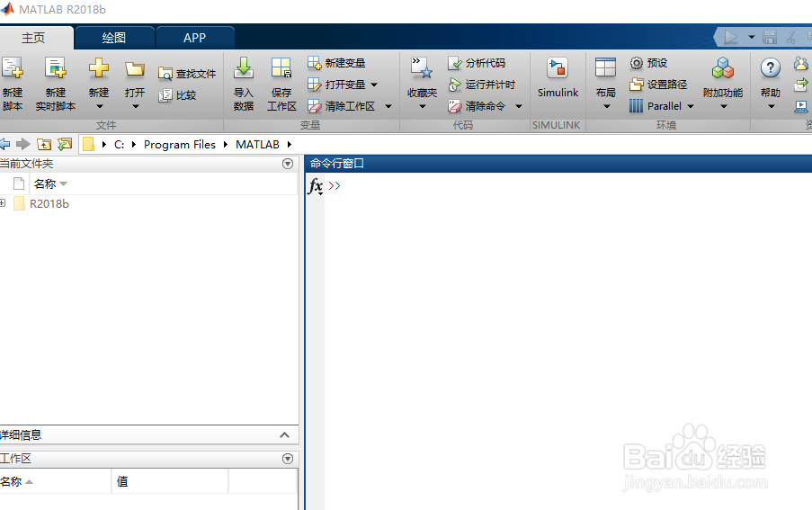Screen dimensions: 812x510
Task: Open the 清除工作区 dropdown arrow
Action: coord(388,107)
